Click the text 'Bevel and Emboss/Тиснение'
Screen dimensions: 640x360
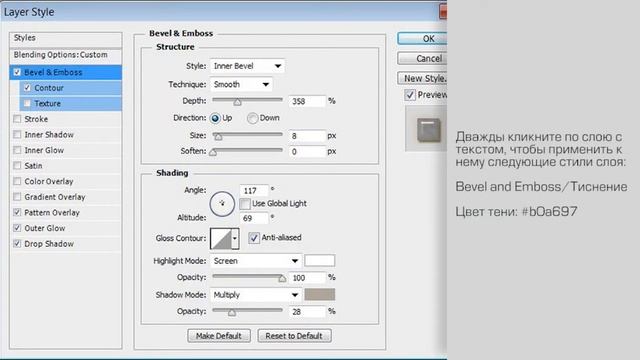[x=541, y=187]
